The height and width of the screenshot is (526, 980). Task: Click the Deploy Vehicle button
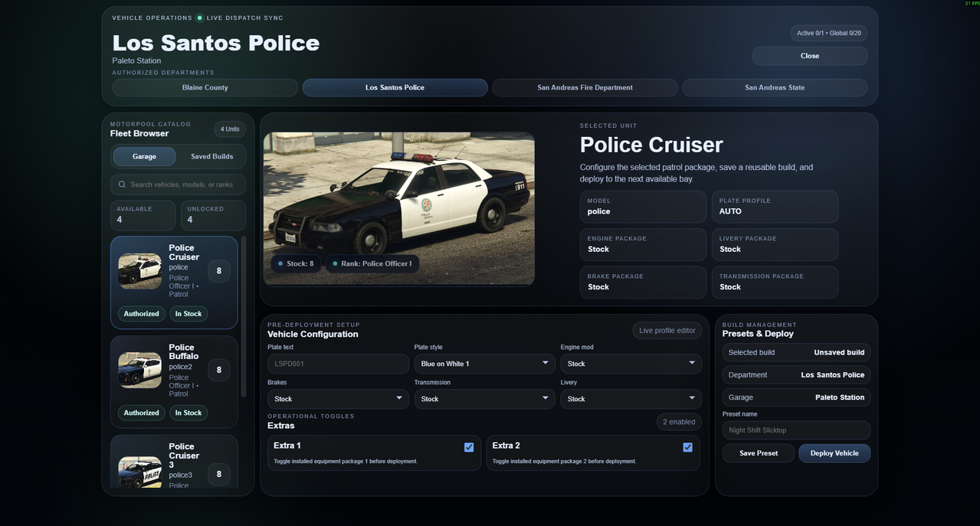pyautogui.click(x=834, y=453)
